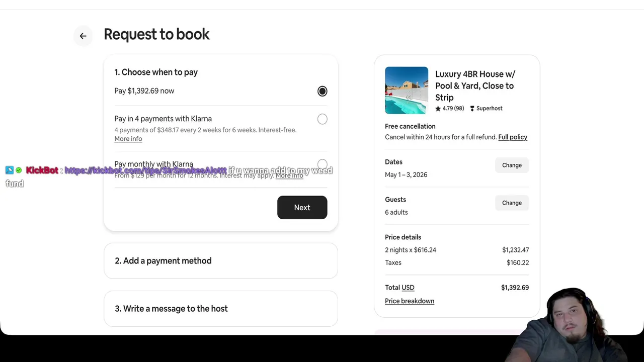This screenshot has width=644, height=362.
Task: Open the KickBot tip link in chat
Action: click(x=145, y=170)
